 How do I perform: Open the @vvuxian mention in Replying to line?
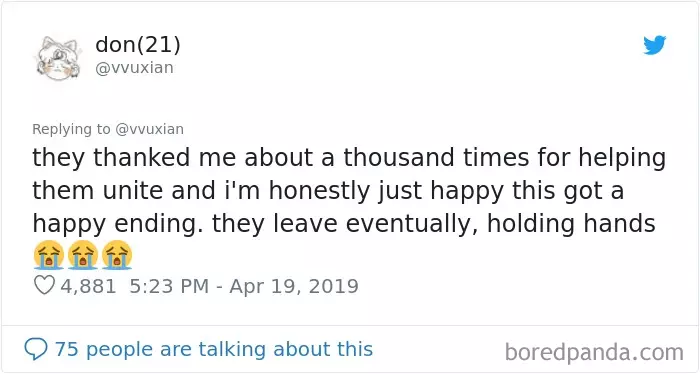[150, 129]
